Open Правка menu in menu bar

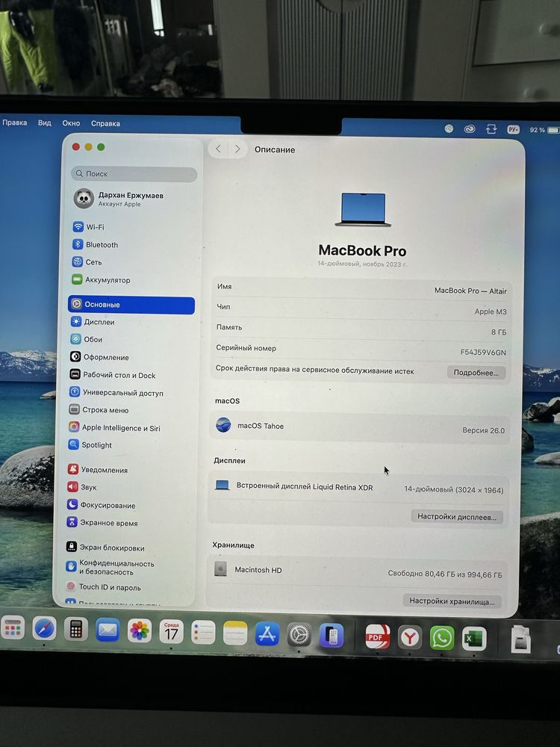click(x=14, y=123)
